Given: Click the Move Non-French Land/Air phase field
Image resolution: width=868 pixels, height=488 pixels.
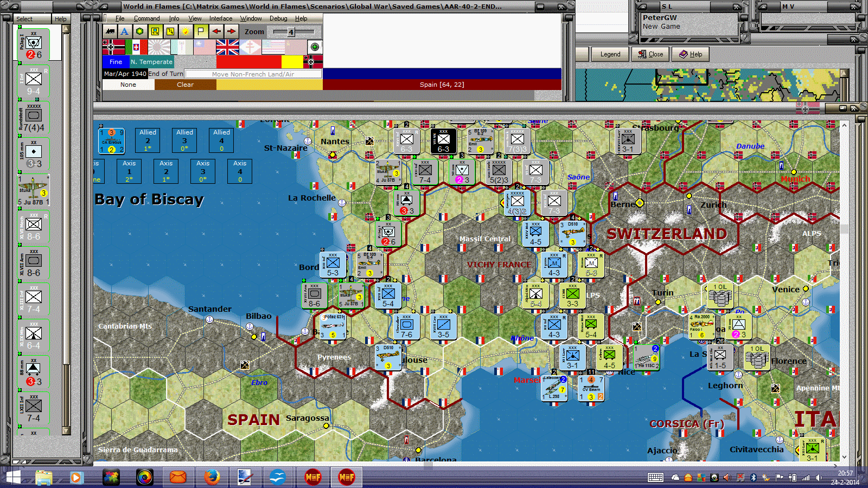Looking at the screenshot, I should (x=253, y=74).
